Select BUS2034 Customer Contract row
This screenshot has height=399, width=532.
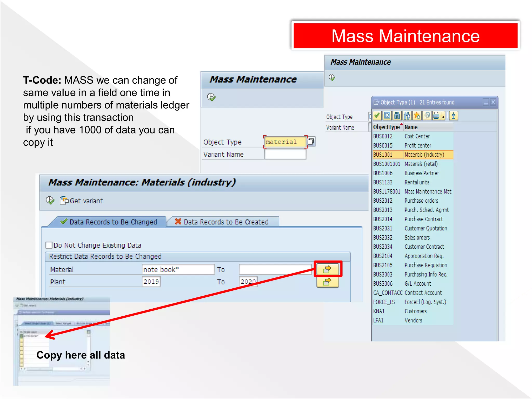(413, 247)
